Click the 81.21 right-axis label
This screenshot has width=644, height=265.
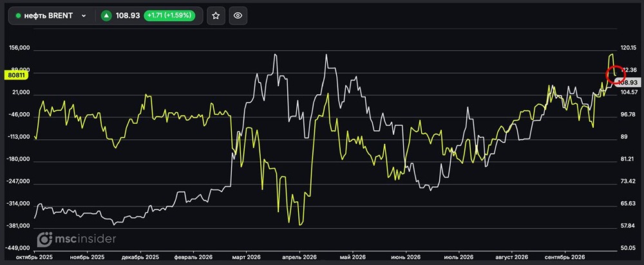click(x=629, y=159)
